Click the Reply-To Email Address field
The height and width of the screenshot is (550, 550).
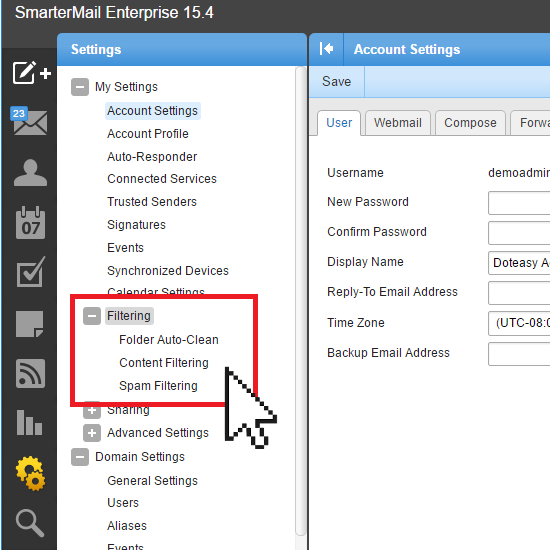click(519, 293)
